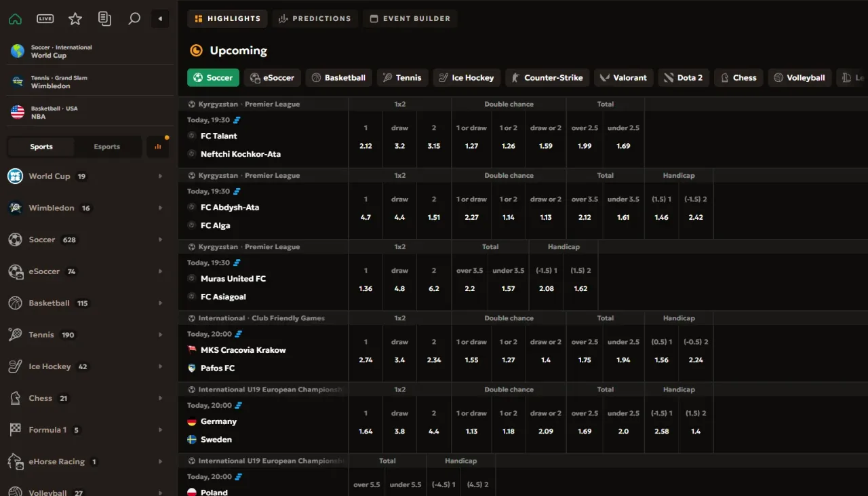This screenshot has height=496, width=868.
Task: Open the stream icon next to Germany match time
Action: 238,405
